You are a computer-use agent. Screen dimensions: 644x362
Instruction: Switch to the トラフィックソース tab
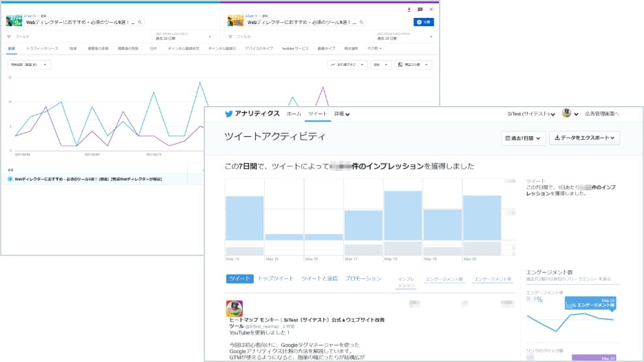pyautogui.click(x=42, y=49)
